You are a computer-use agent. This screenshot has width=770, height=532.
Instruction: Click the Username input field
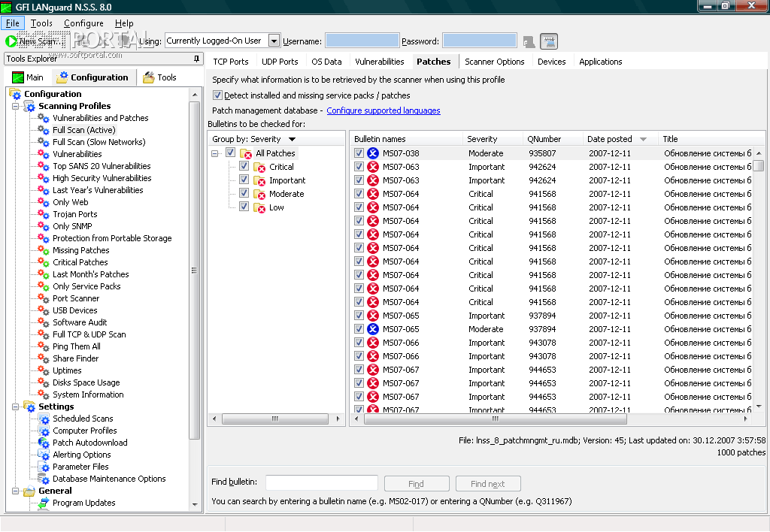[x=362, y=41]
